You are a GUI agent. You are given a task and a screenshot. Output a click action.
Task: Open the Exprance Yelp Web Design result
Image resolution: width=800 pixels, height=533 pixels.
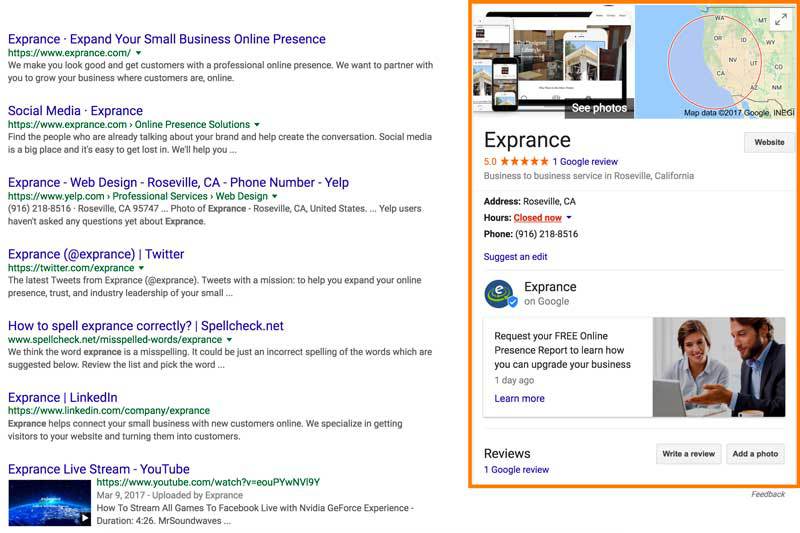click(179, 183)
